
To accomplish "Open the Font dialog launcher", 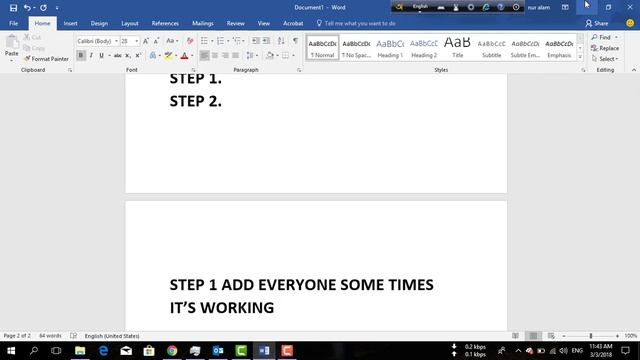I will click(x=193, y=70).
